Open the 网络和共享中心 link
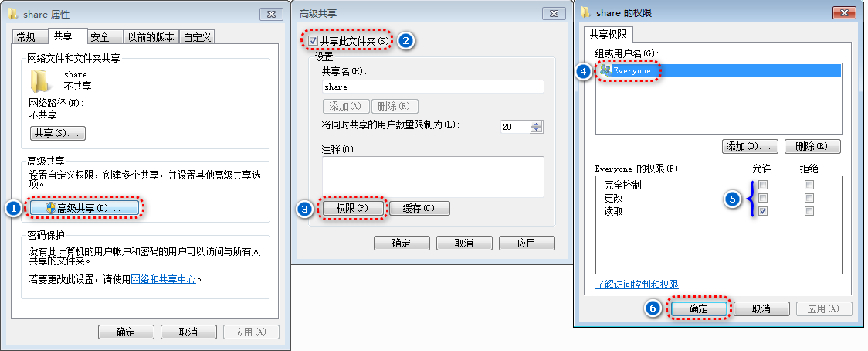The image size is (868, 351). [164, 279]
